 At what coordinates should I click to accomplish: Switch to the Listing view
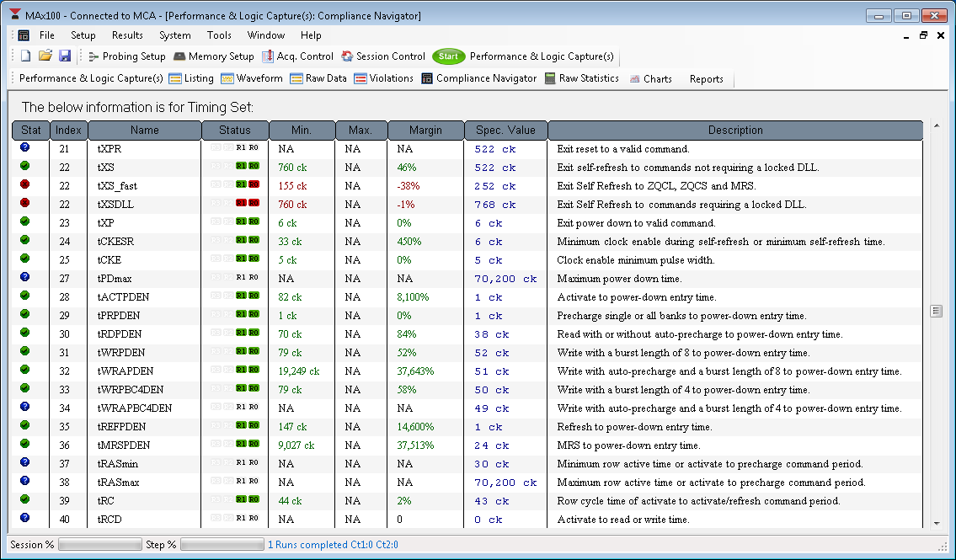tap(191, 78)
